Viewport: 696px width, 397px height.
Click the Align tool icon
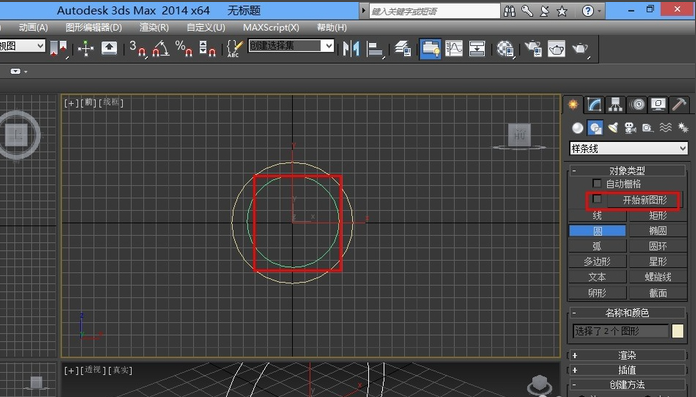click(375, 49)
